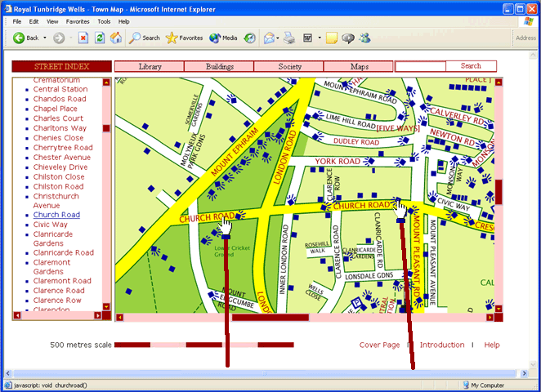Image resolution: width=541 pixels, height=392 pixels.
Task: Click the browser Back button
Action: pyautogui.click(x=25, y=38)
